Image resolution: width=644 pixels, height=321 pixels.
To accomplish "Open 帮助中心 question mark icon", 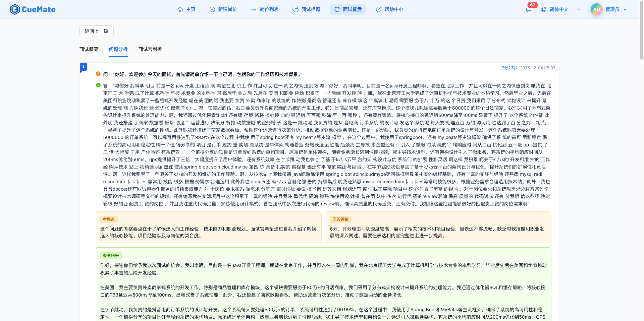I will point(378,9).
